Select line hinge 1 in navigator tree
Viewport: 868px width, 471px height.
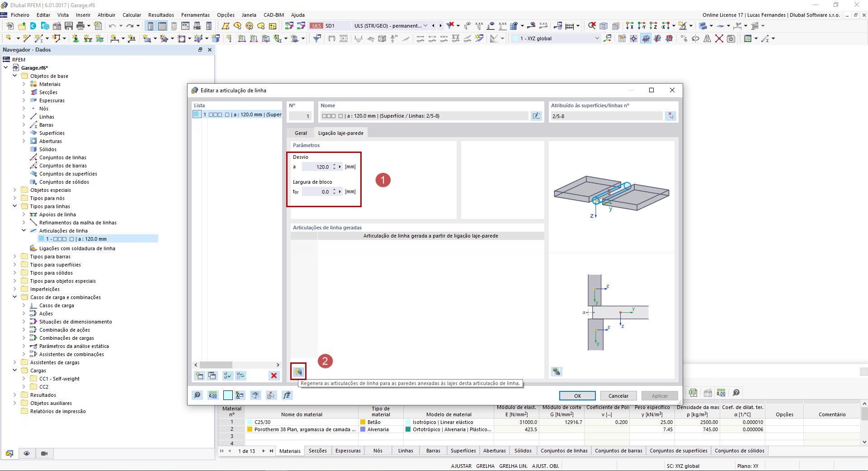[x=98, y=239]
